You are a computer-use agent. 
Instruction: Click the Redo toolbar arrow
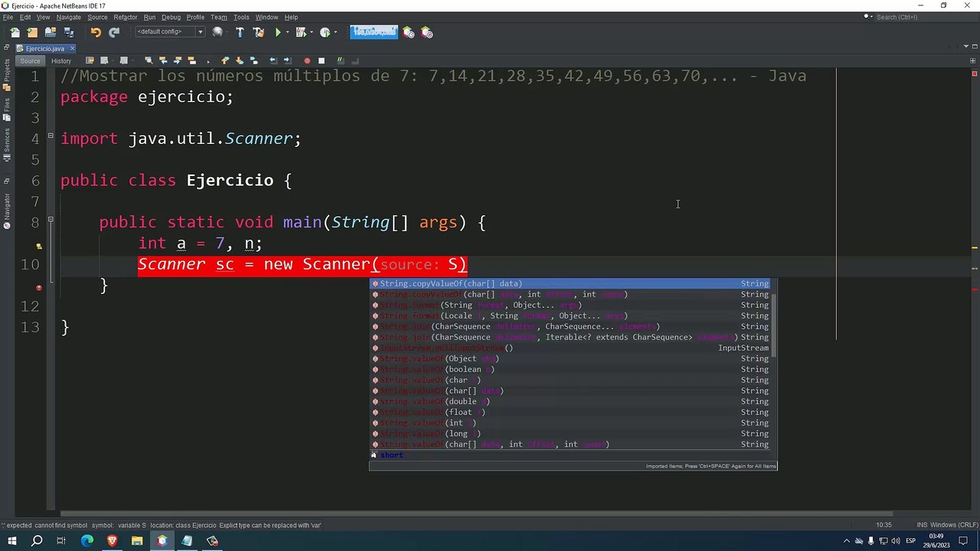(x=114, y=32)
